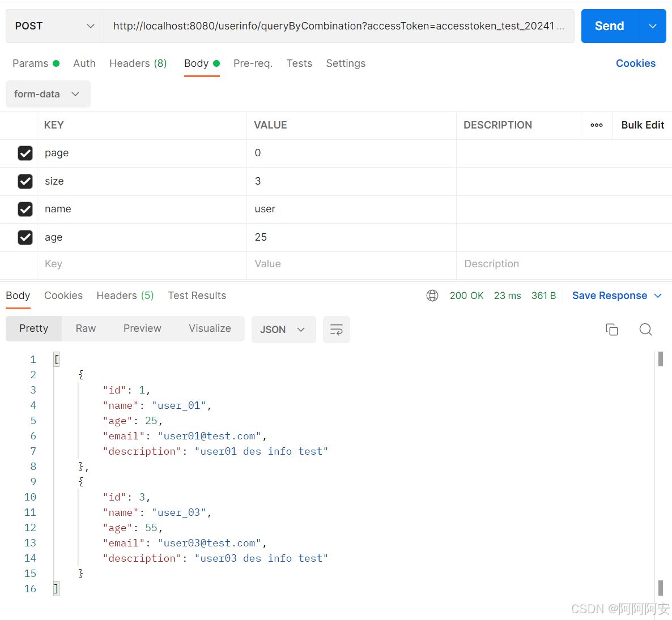Open the response Cookies tab

tap(63, 296)
